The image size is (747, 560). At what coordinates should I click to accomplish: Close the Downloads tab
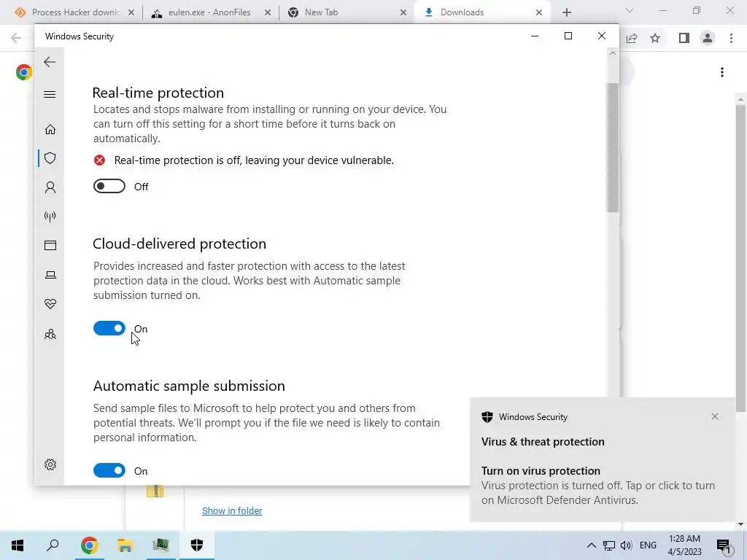click(539, 12)
